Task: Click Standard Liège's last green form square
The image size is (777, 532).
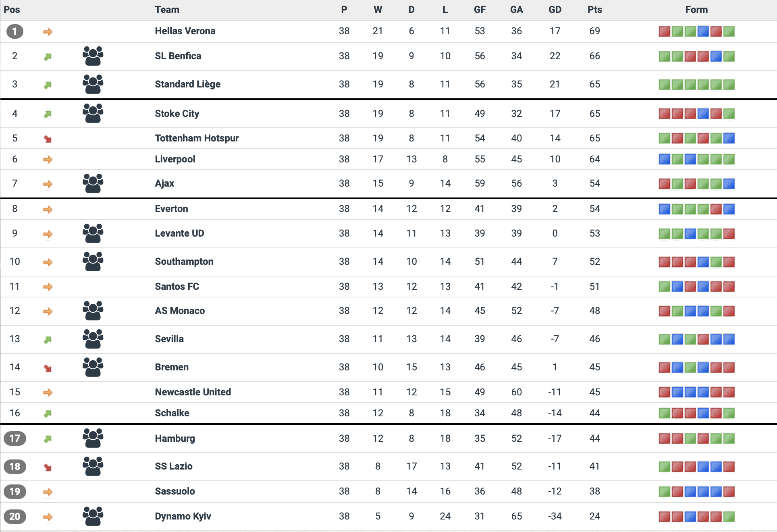Action: 729,84
